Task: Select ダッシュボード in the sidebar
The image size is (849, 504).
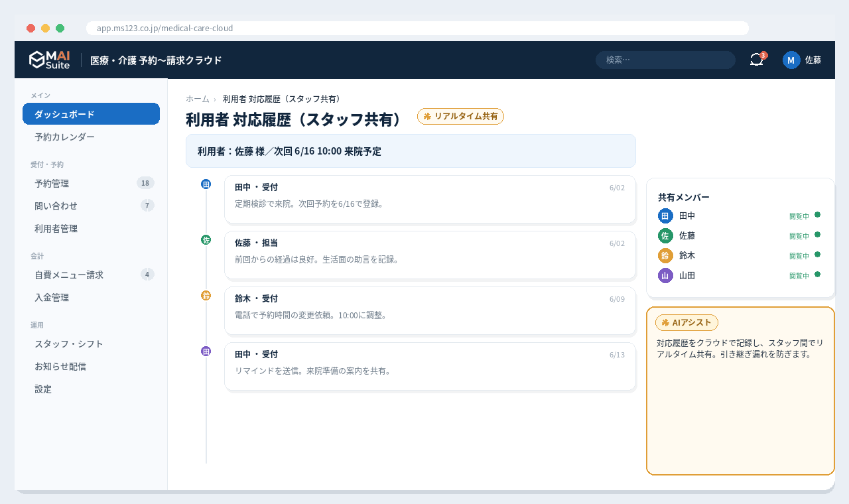Action: click(91, 114)
